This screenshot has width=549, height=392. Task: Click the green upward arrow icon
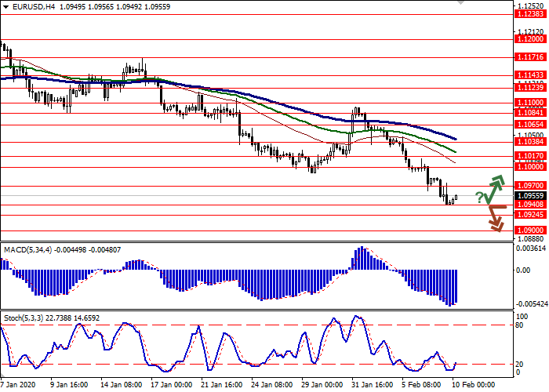pos(494,187)
